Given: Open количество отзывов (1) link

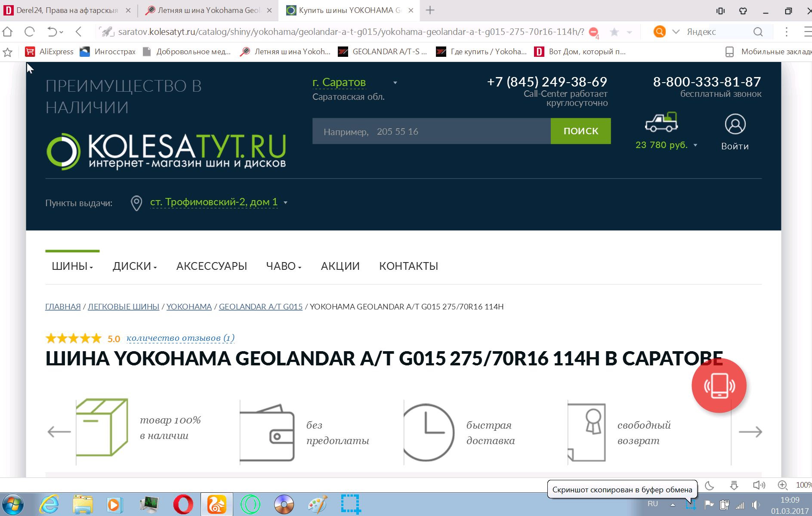Looking at the screenshot, I should [180, 338].
